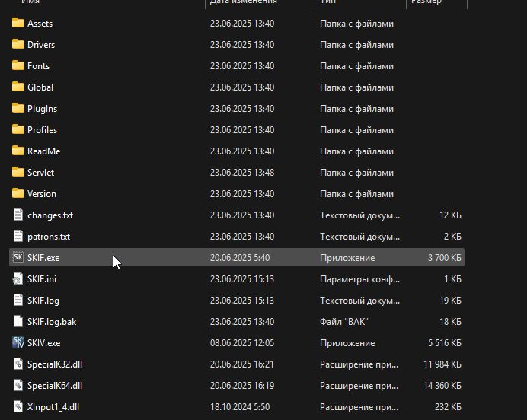This screenshot has width=527, height=420.
Task: Select the file name SKIF.exe
Action: 43,258
